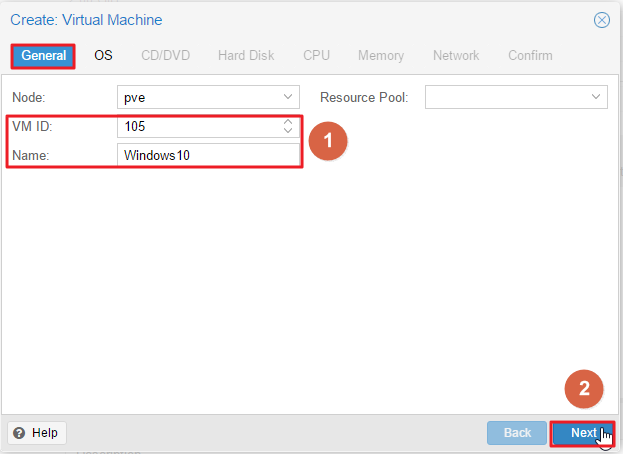Viewport: 623px width, 454px height.
Task: Select the General tab
Action: (x=43, y=56)
